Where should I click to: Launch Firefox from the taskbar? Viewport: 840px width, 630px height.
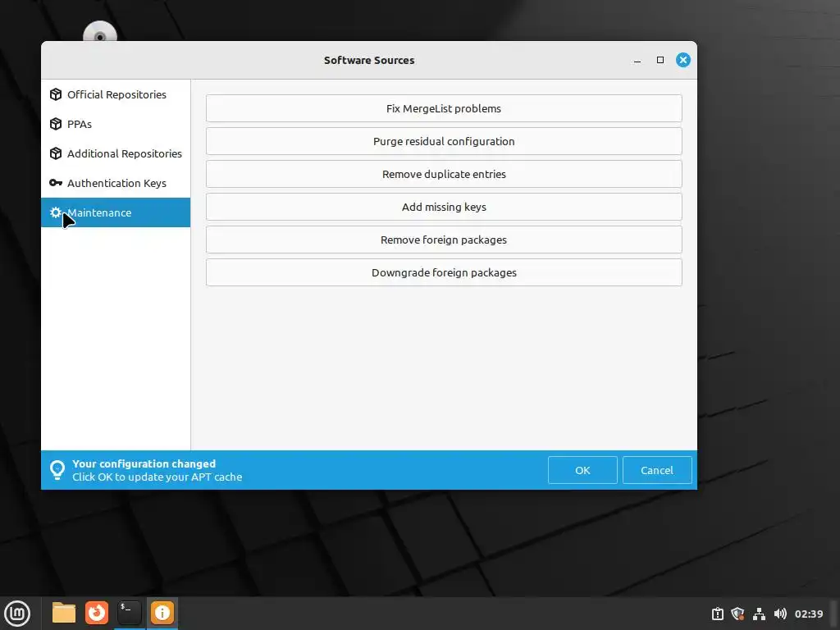[97, 613]
